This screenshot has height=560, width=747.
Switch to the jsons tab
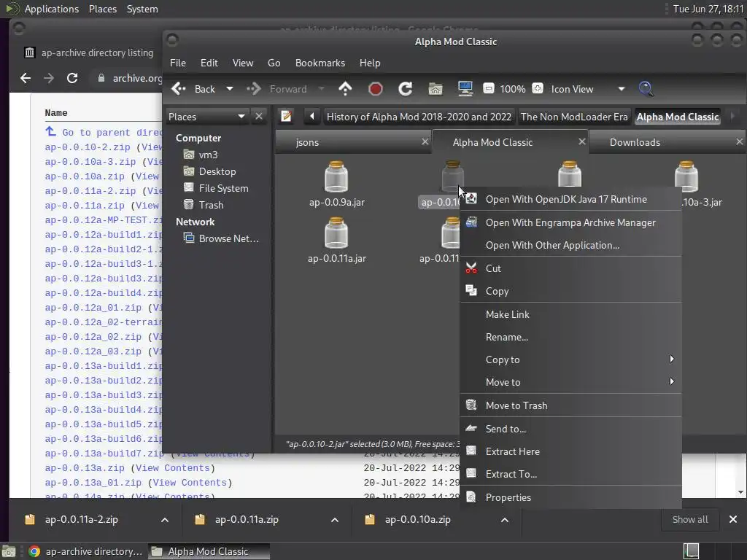(x=307, y=142)
